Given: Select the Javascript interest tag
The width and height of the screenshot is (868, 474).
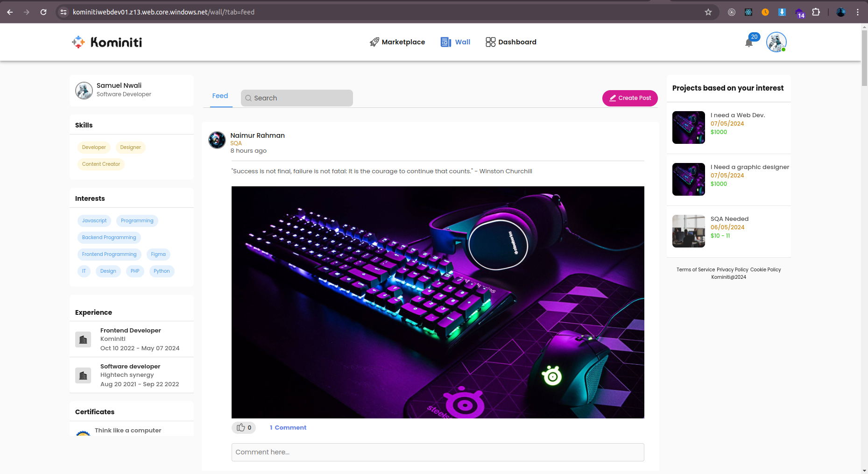Looking at the screenshot, I should (x=94, y=221).
